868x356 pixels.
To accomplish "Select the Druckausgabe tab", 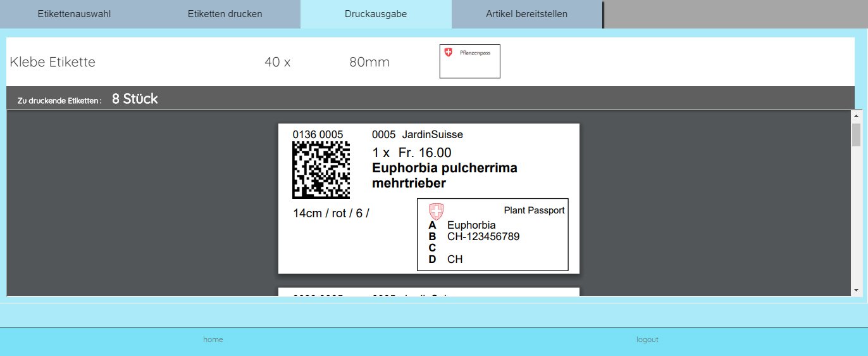I will (376, 14).
